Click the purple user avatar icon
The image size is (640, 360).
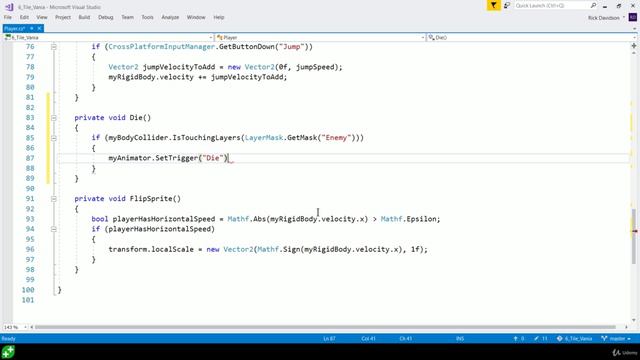point(633,17)
